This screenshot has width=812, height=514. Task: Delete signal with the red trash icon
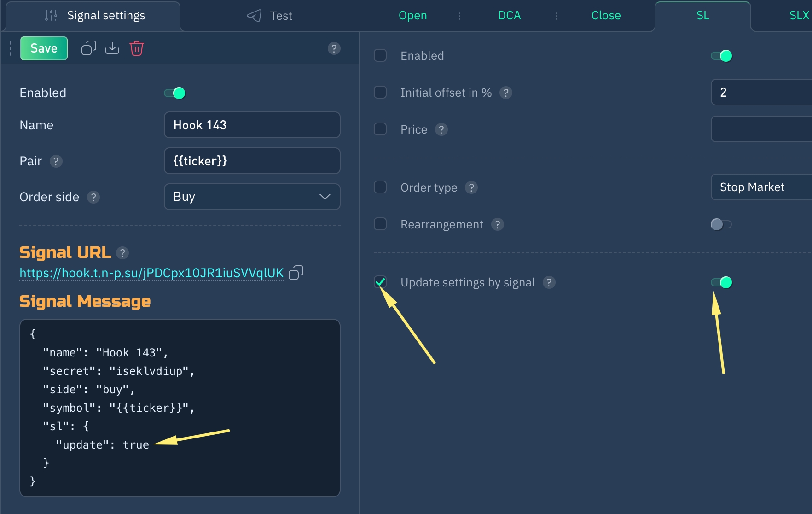[137, 48]
